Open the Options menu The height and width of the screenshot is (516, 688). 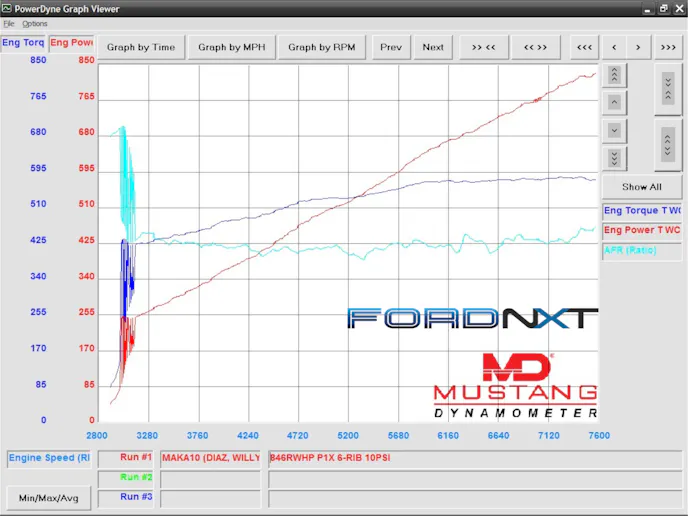35,23
